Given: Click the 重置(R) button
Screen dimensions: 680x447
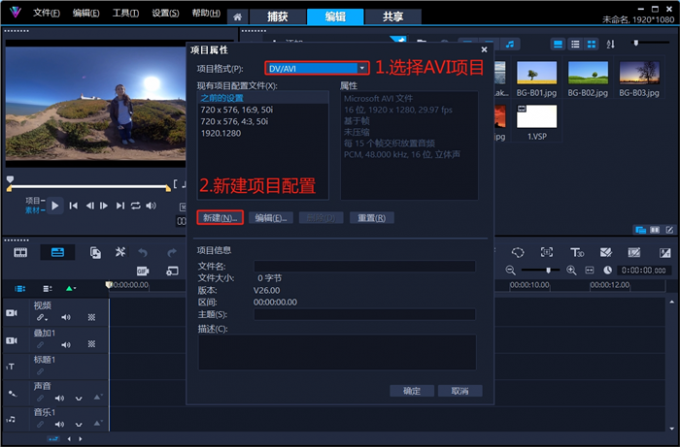Looking at the screenshot, I should [372, 218].
